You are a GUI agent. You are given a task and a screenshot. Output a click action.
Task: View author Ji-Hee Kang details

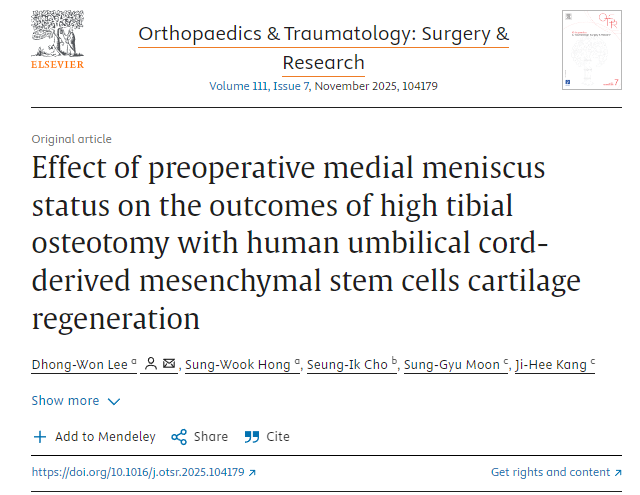[551, 365]
